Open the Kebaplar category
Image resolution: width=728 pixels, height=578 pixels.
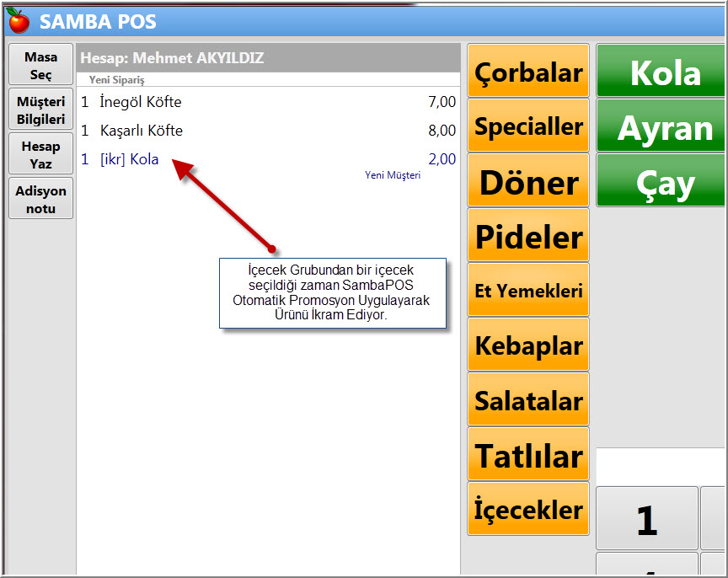(527, 345)
